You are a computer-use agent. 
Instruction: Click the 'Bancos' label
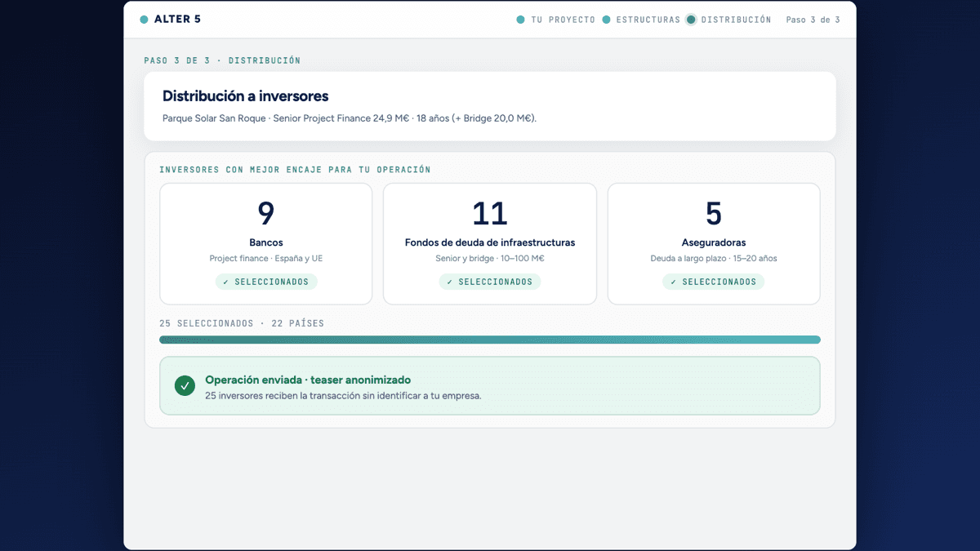(266, 242)
